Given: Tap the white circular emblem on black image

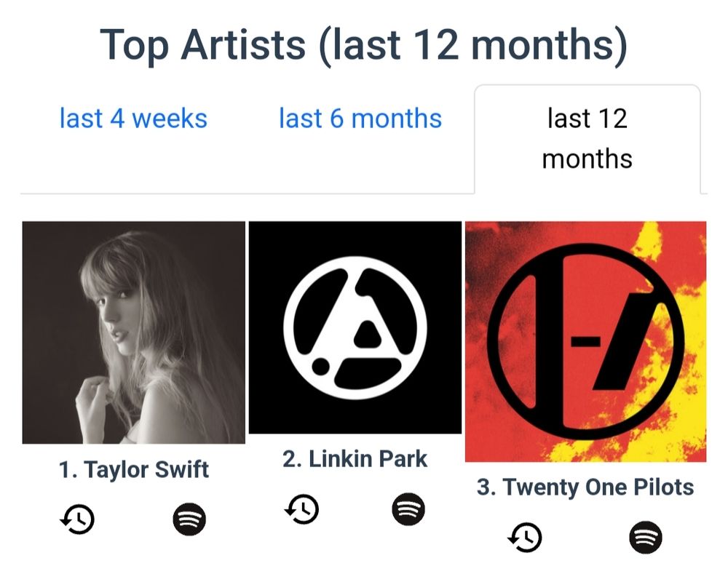Looking at the screenshot, I should coord(355,327).
